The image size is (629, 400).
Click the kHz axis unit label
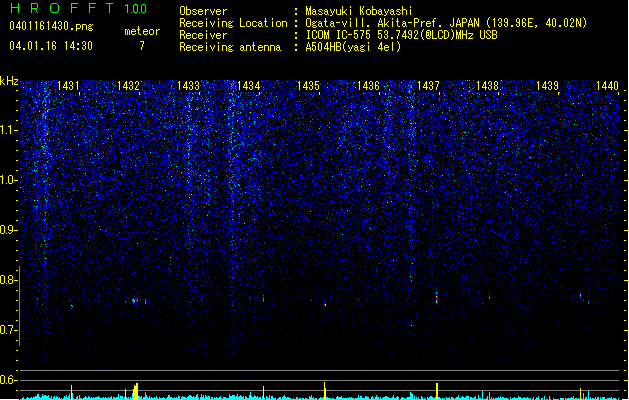9,81
